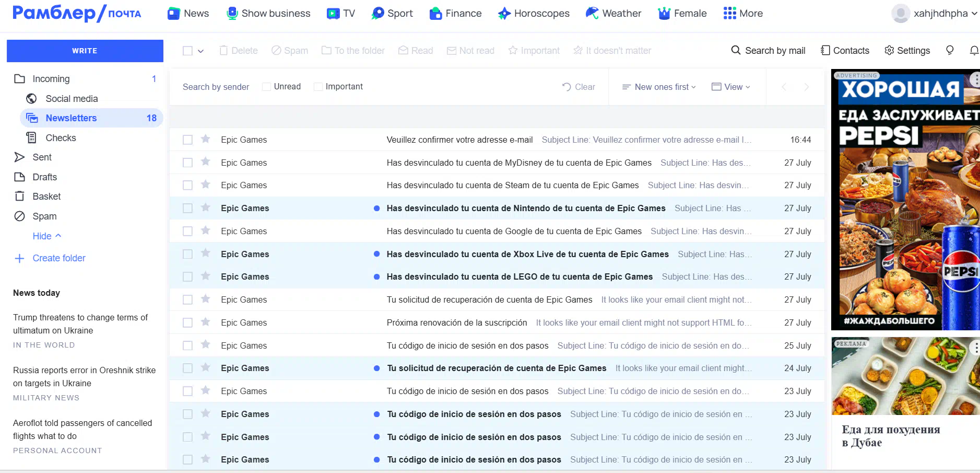Star the Nintendo unlink email

coord(206,207)
